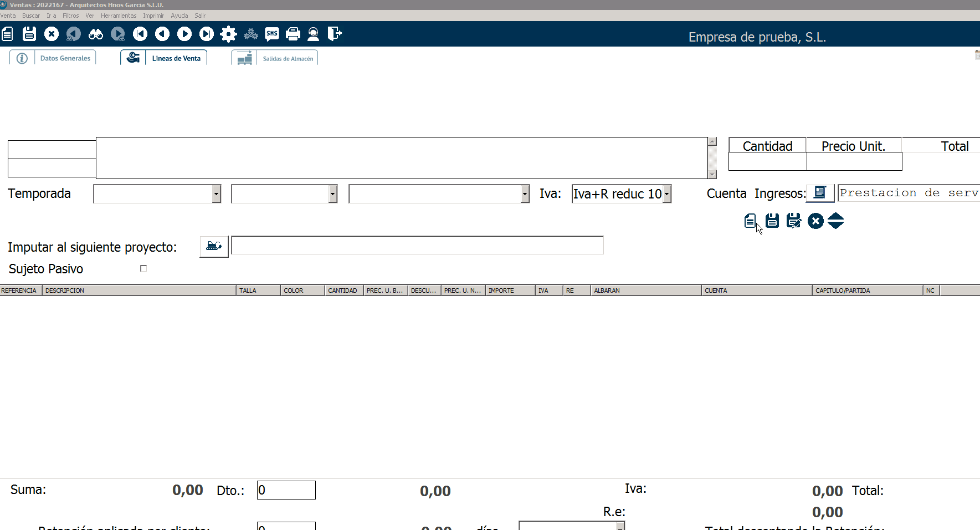Open search with the binoculars icon
The height and width of the screenshot is (530, 980).
[x=96, y=34]
